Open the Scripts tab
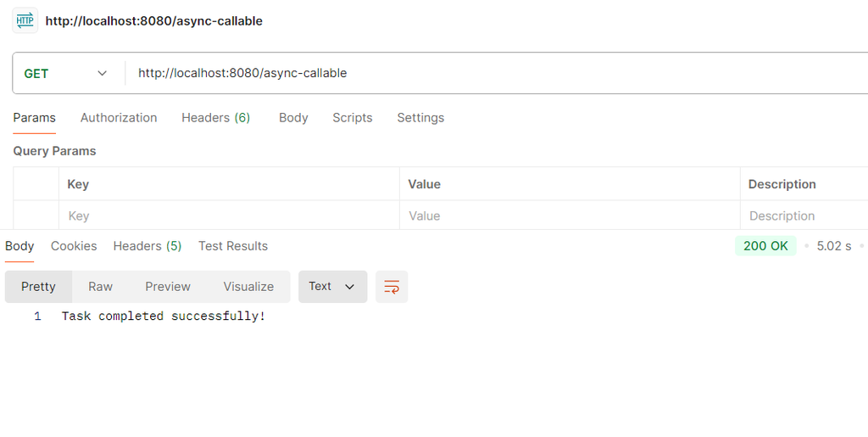 (x=352, y=118)
